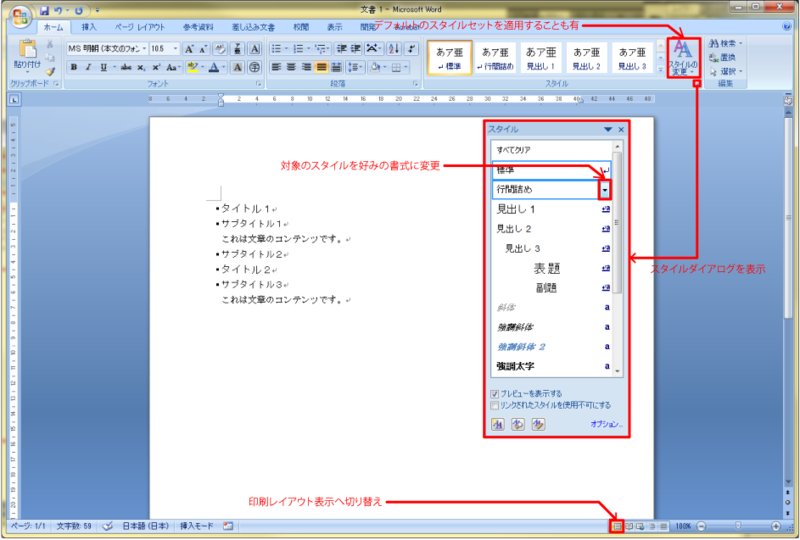Screen dimensions: 800x540
Task: Save the document via quick access toolbar
Action: (45, 10)
